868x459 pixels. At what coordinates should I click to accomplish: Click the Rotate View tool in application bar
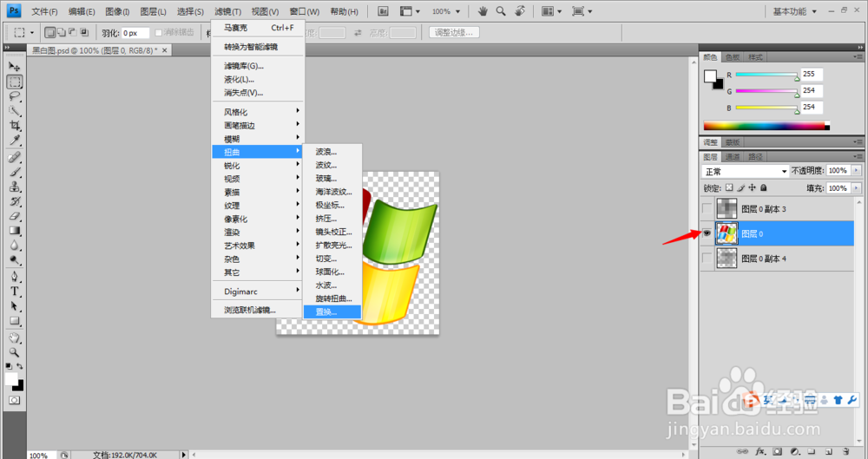tap(520, 11)
